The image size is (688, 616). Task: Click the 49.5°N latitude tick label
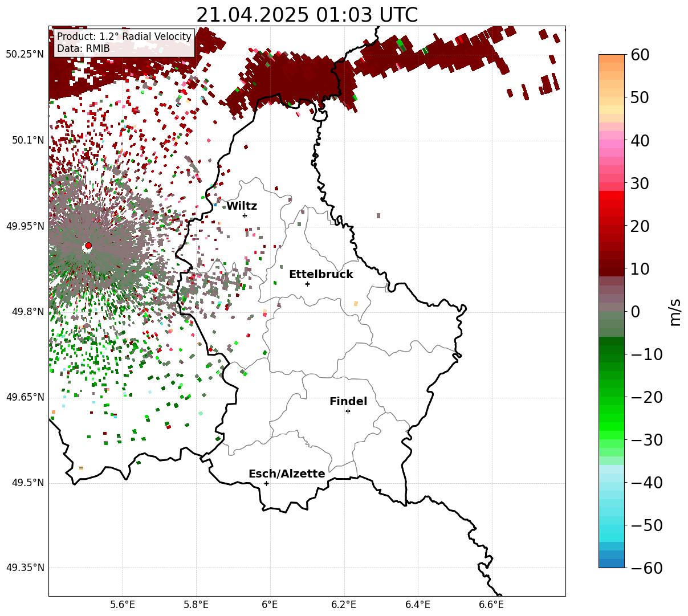(x=27, y=483)
